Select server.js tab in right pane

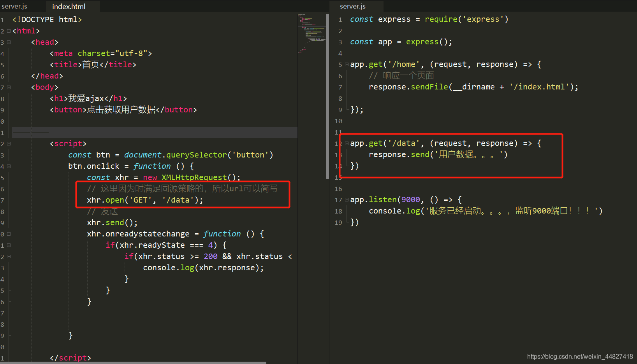coord(353,6)
